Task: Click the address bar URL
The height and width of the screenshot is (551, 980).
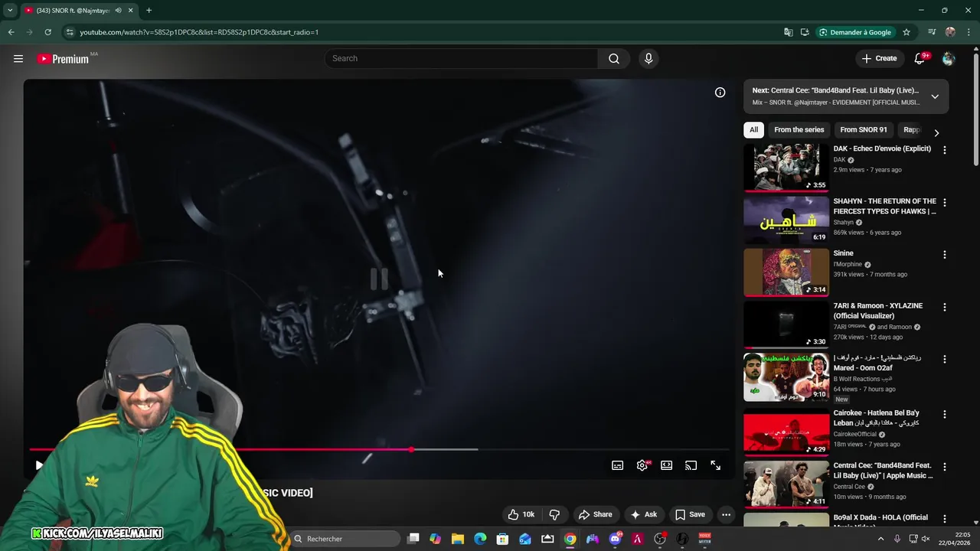Action: (199, 32)
